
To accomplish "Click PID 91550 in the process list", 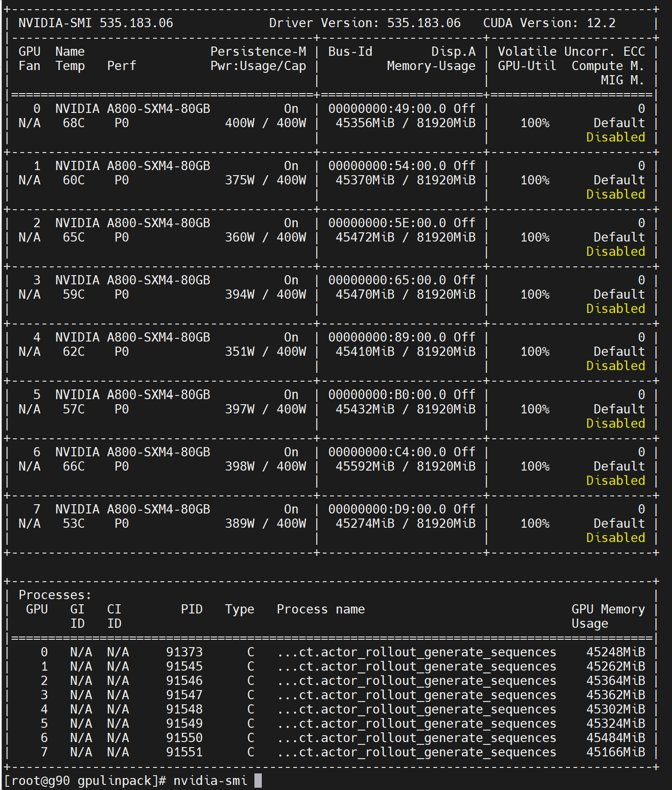I will click(x=184, y=738).
